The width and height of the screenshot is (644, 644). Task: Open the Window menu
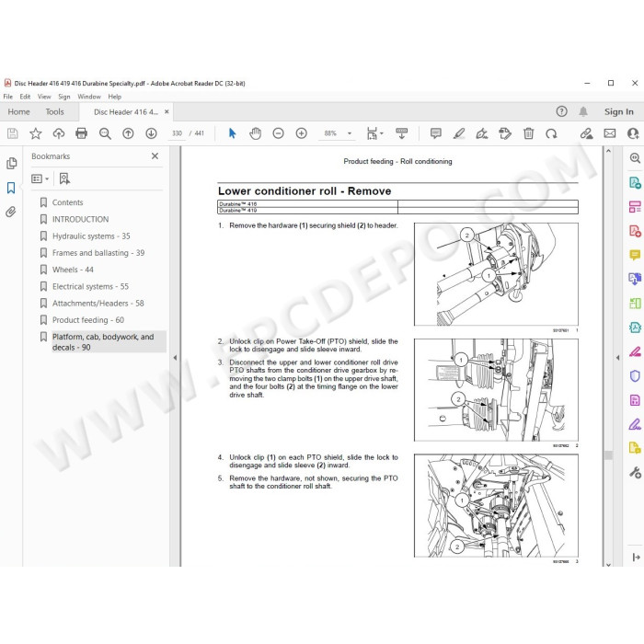click(x=89, y=97)
